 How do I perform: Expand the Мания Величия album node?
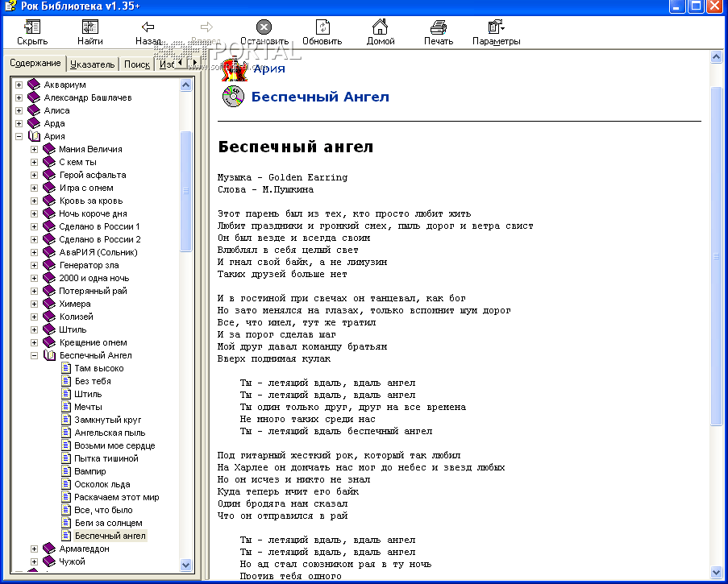pyautogui.click(x=34, y=149)
